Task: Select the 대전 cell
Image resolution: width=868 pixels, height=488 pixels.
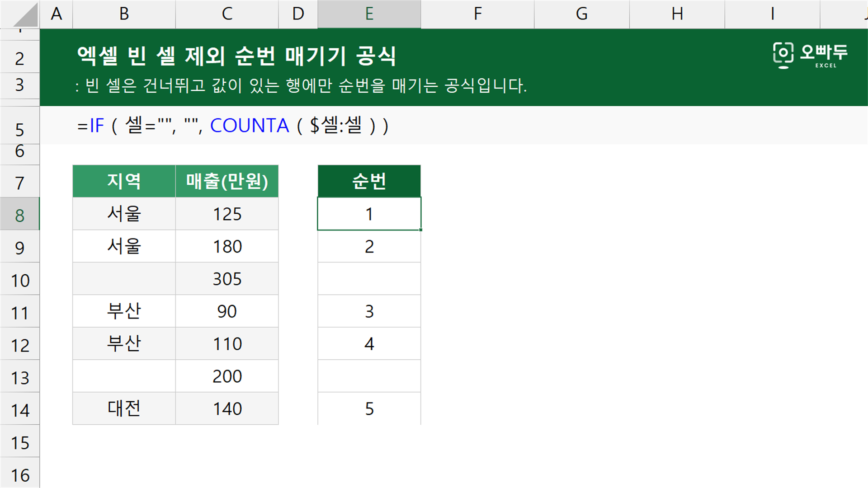Action: 124,408
